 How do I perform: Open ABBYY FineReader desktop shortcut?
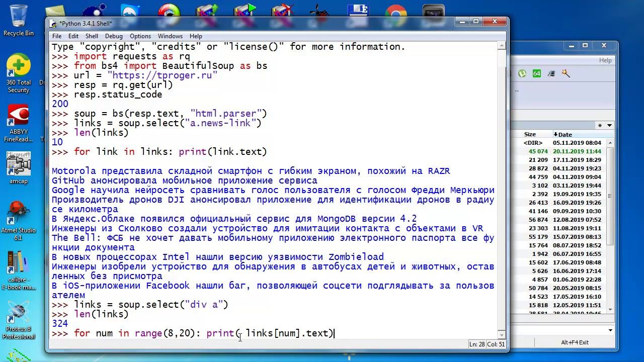tap(18, 123)
